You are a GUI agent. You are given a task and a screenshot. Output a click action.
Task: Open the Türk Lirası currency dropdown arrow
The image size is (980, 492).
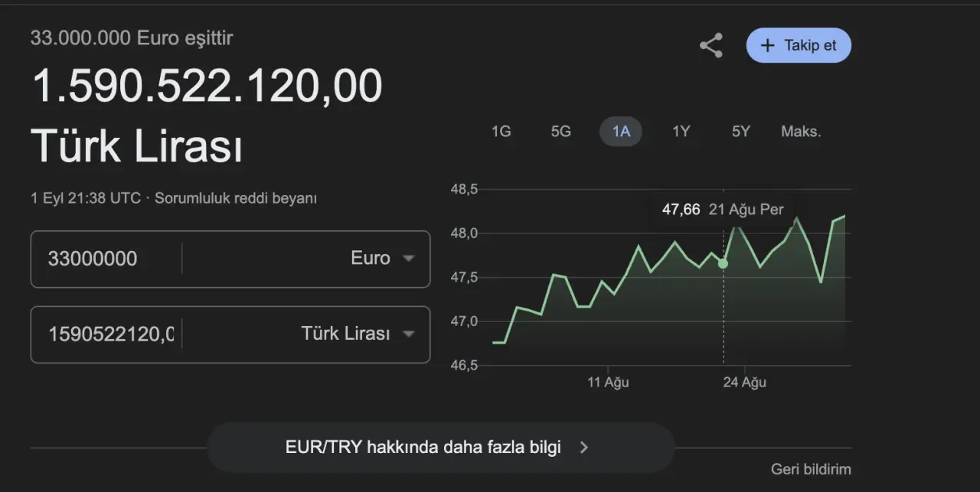[409, 334]
